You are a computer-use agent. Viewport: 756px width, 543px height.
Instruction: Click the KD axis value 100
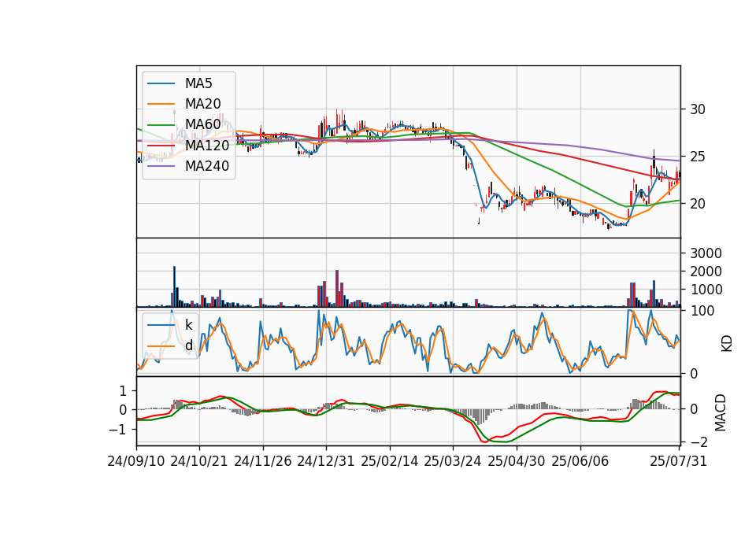tap(702, 312)
